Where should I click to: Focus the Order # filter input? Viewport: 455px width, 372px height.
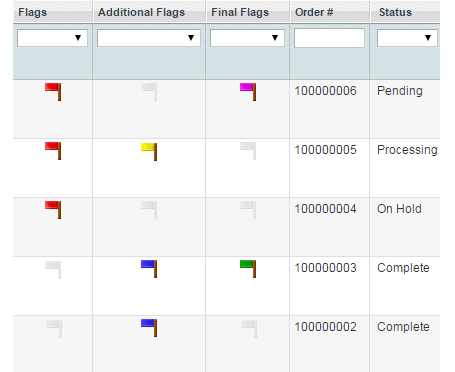329,38
